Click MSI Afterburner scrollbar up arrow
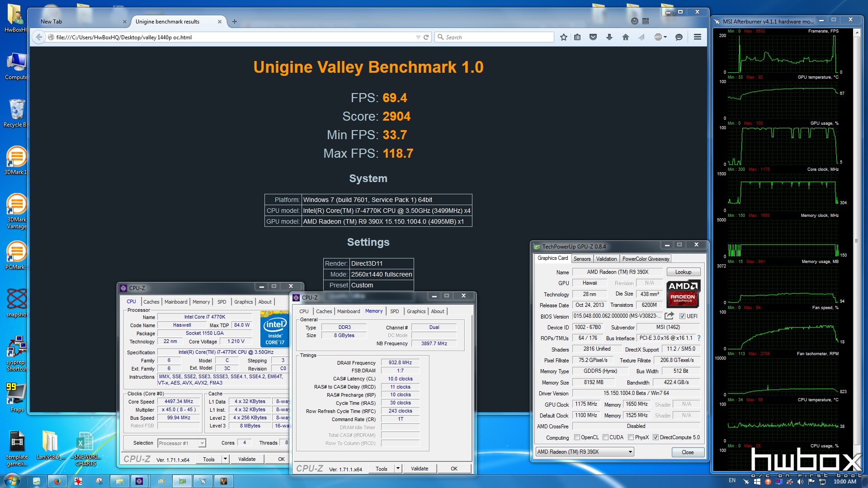Image resolution: width=868 pixels, height=488 pixels. click(856, 33)
